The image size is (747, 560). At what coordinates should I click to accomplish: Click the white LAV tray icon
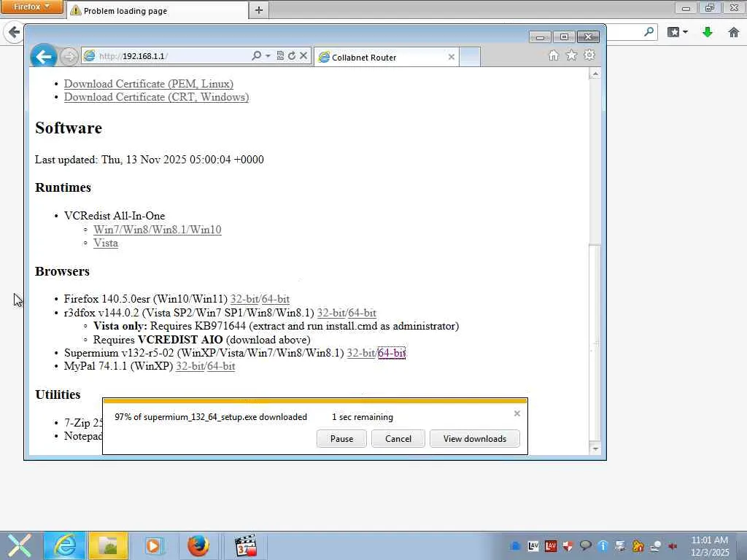(533, 545)
